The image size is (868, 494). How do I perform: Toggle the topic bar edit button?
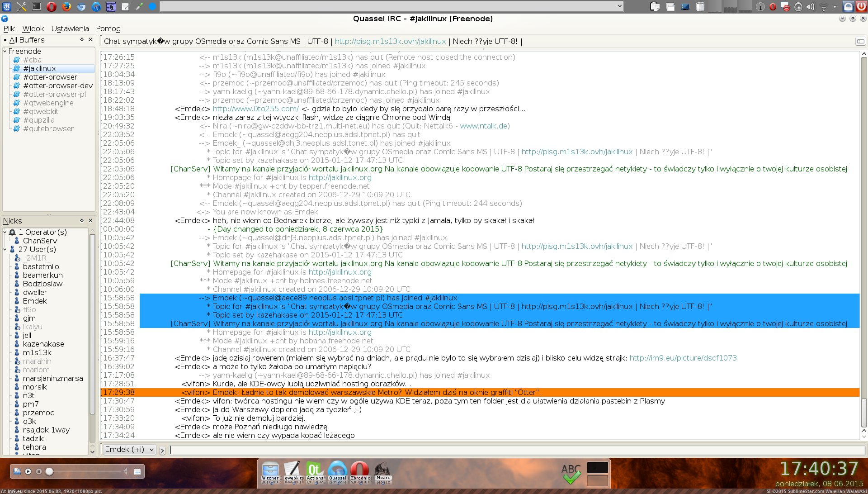pyautogui.click(x=860, y=41)
